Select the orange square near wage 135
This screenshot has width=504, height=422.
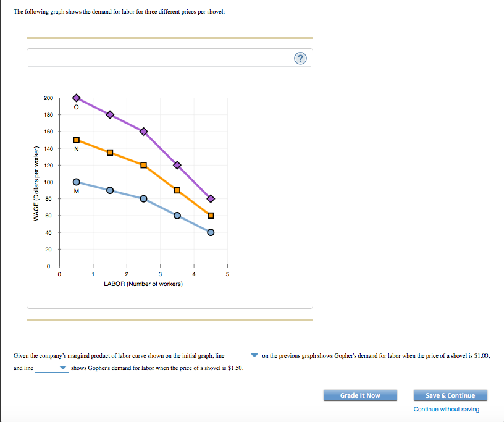pyautogui.click(x=111, y=152)
